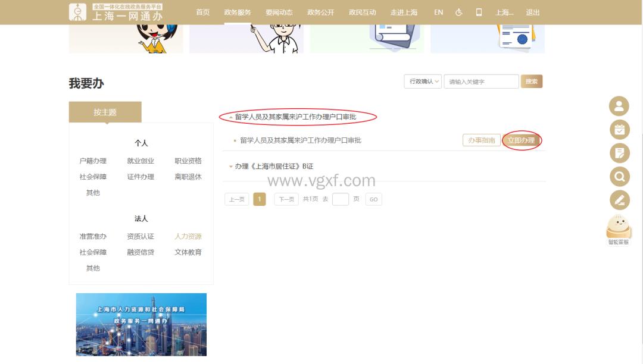Click the 办事指南 button
The width and height of the screenshot is (643, 364).
click(x=481, y=140)
